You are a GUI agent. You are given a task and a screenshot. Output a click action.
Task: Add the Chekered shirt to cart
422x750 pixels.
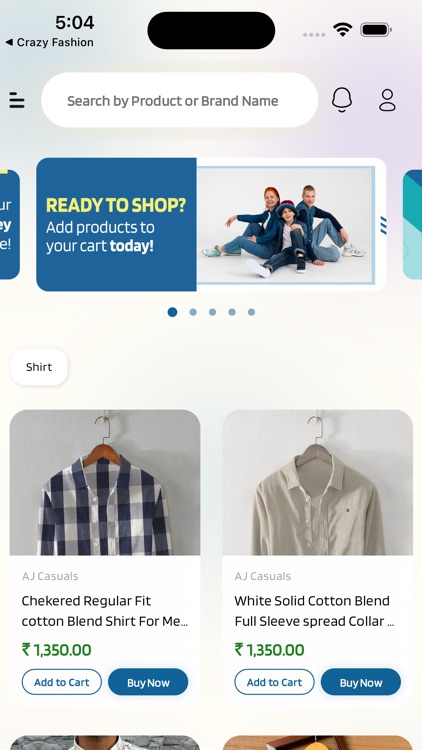pos(62,682)
